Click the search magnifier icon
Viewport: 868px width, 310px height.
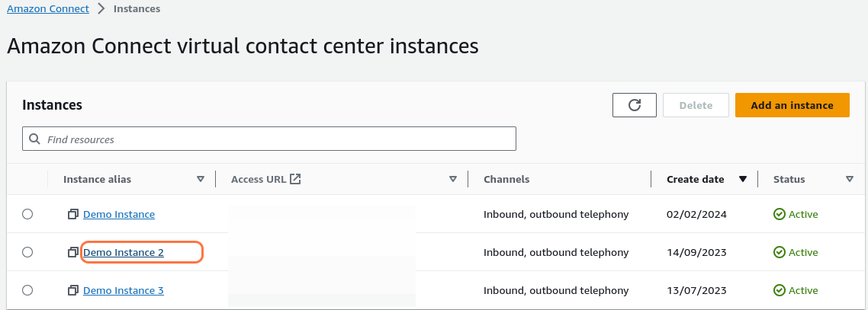click(x=35, y=139)
